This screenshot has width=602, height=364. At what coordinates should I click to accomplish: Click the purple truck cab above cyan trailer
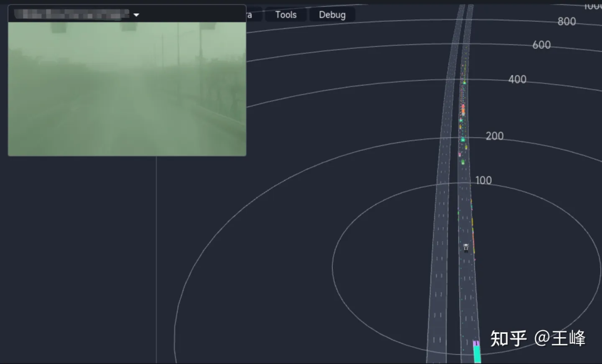[x=475, y=343]
